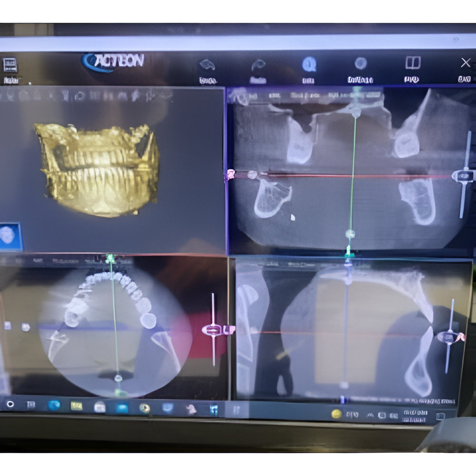This screenshot has width=476, height=476.
Task: Click the yellow round icon in system tray
Action: [337, 414]
